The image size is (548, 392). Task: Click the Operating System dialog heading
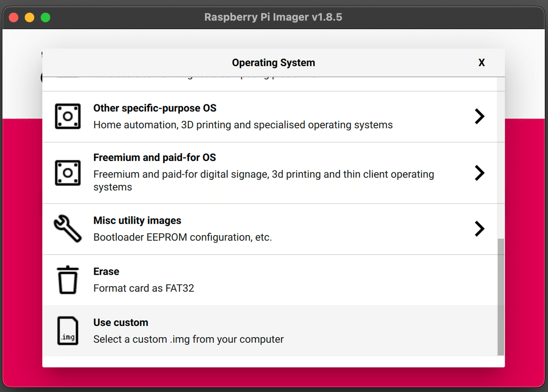(x=274, y=63)
